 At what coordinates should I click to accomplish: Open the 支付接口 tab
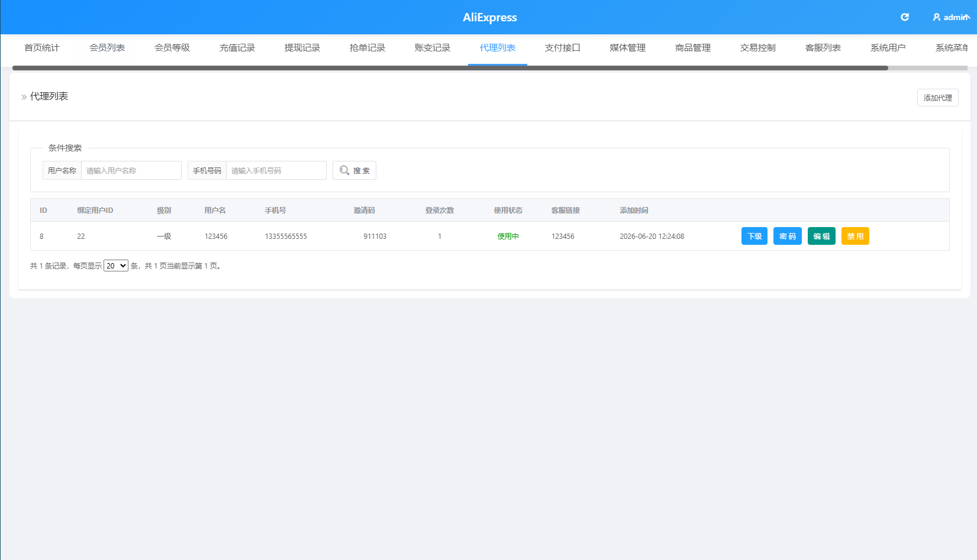click(x=563, y=48)
